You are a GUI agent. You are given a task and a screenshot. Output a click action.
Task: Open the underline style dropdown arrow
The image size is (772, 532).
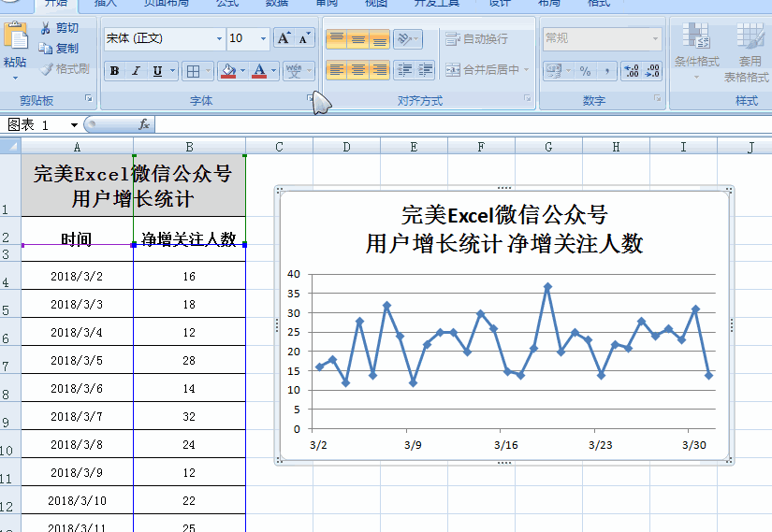point(172,71)
